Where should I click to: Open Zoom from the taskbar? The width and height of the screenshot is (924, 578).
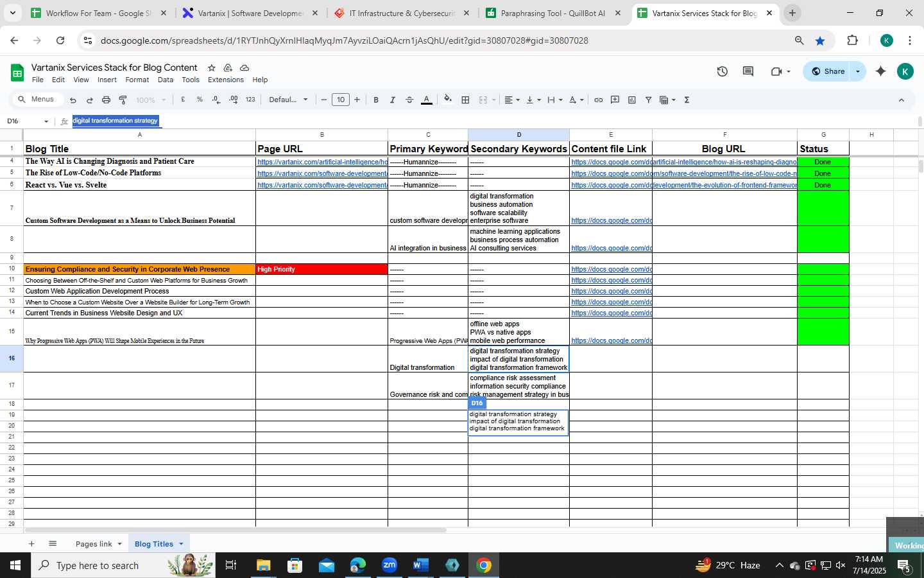[x=389, y=565]
